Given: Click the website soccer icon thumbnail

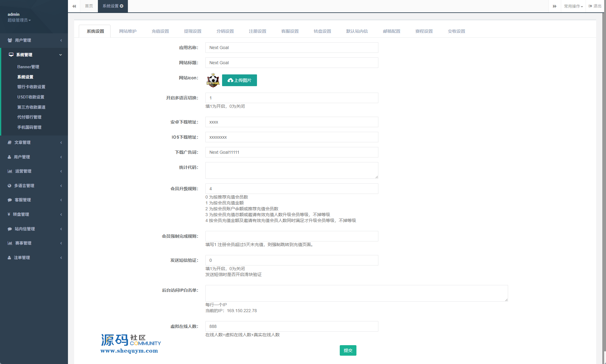Looking at the screenshot, I should (213, 80).
